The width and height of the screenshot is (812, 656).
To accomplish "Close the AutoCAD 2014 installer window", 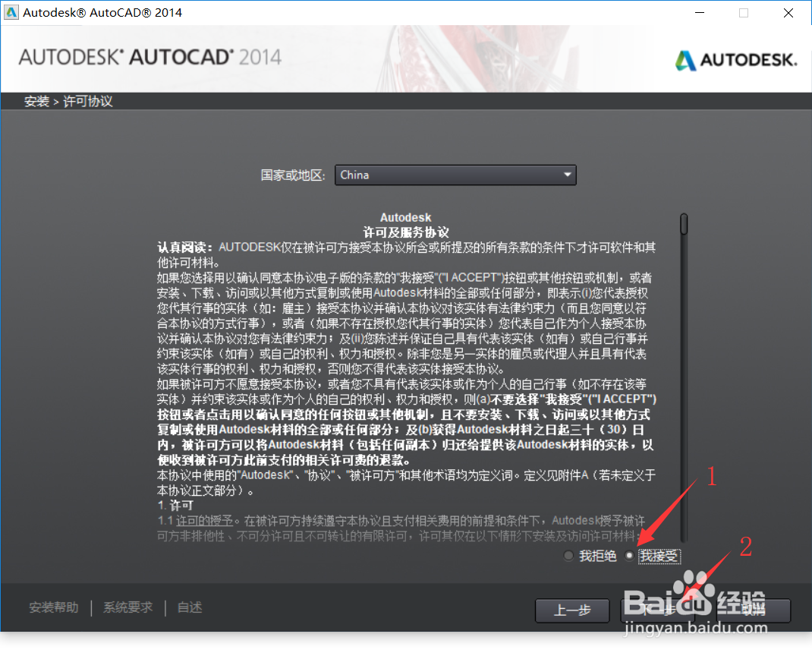I will pos(788,12).
